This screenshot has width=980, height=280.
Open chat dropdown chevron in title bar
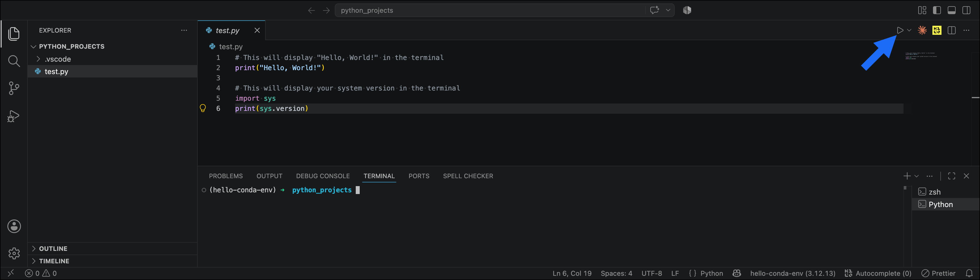(668, 10)
